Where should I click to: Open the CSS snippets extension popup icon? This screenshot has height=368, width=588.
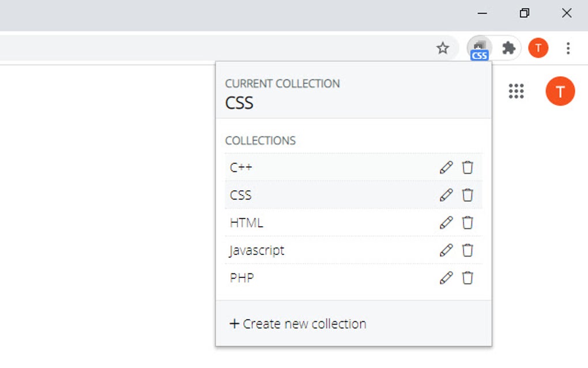click(x=478, y=48)
